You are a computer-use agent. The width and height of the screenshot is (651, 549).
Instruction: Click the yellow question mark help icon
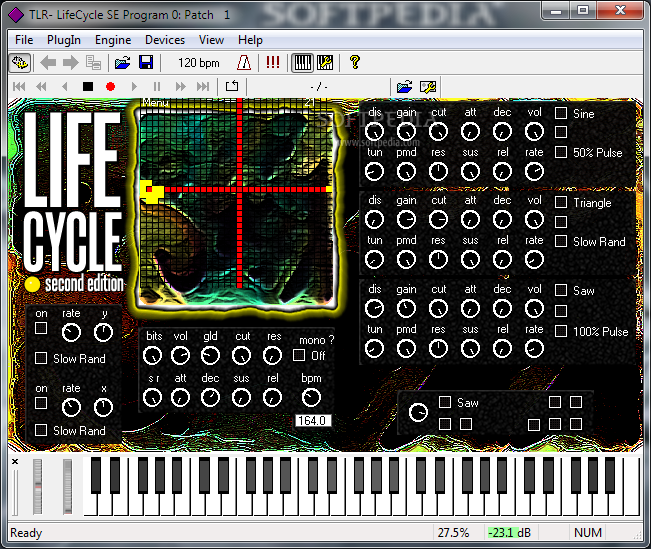[x=355, y=63]
